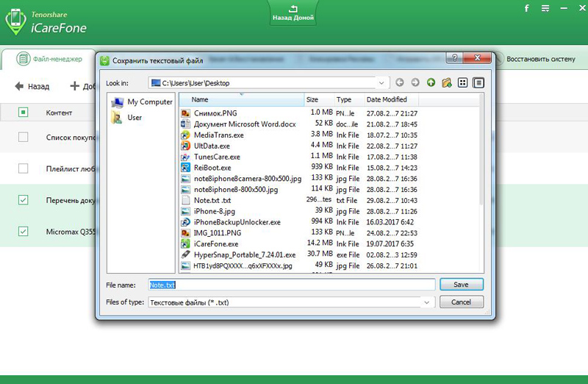The width and height of the screenshot is (588, 384).
Task: Click the 19.07.2017 6:35 date cell
Action: 390,244
